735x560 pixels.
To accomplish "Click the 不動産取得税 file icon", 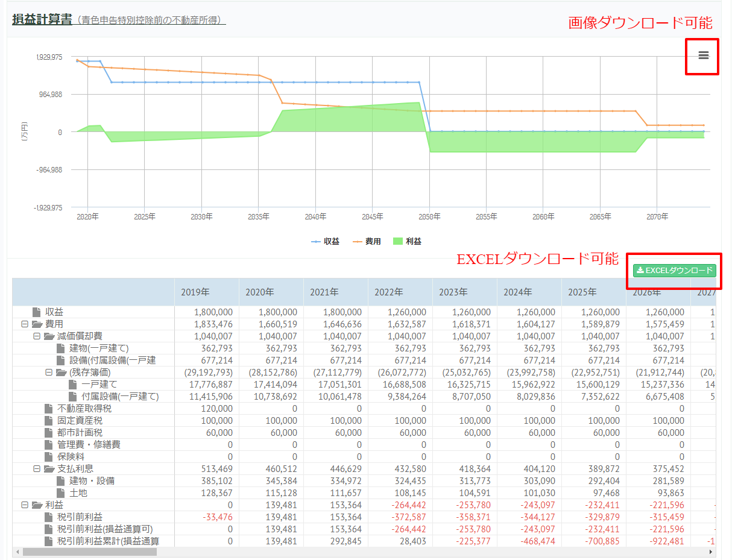I will click(48, 409).
